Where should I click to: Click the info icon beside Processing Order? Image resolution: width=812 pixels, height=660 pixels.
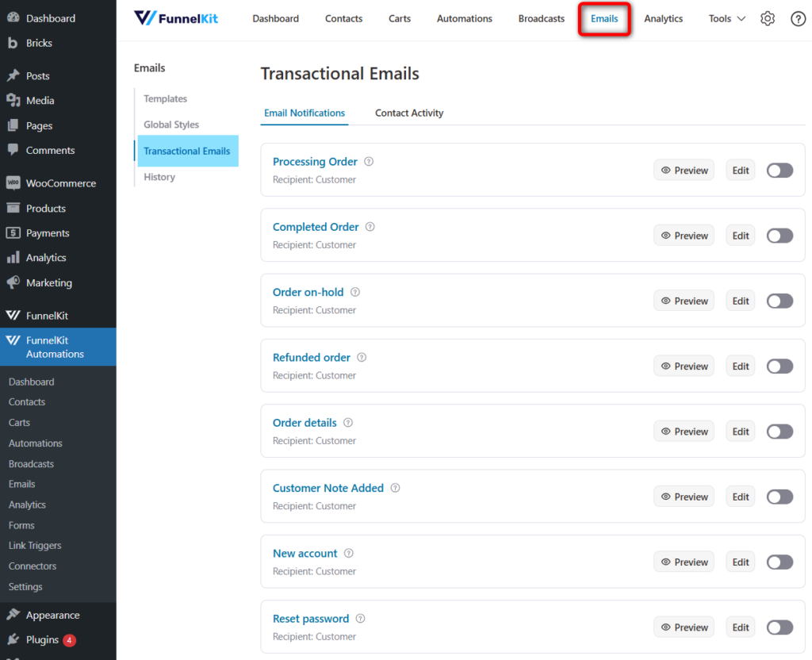[x=368, y=161]
